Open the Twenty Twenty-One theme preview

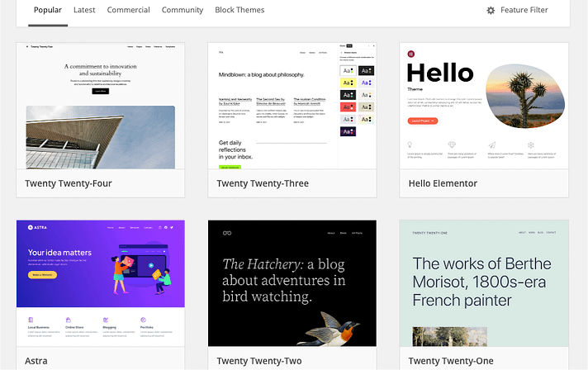click(484, 283)
